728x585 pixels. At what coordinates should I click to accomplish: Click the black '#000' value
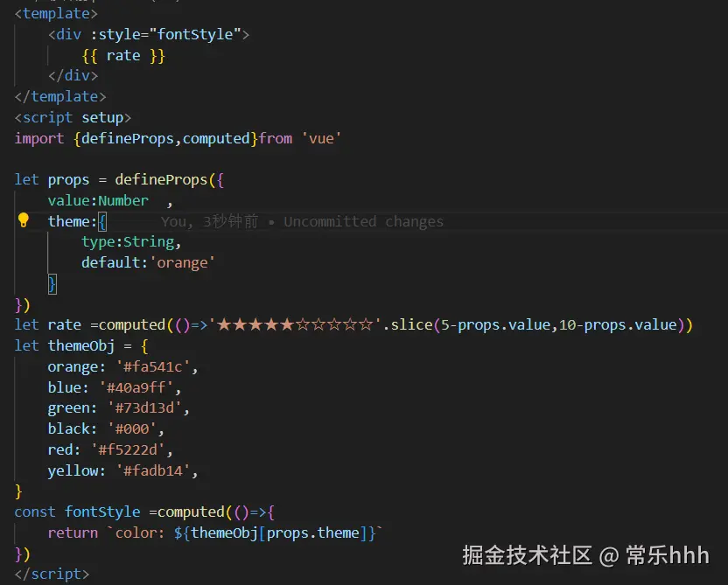[x=132, y=429]
